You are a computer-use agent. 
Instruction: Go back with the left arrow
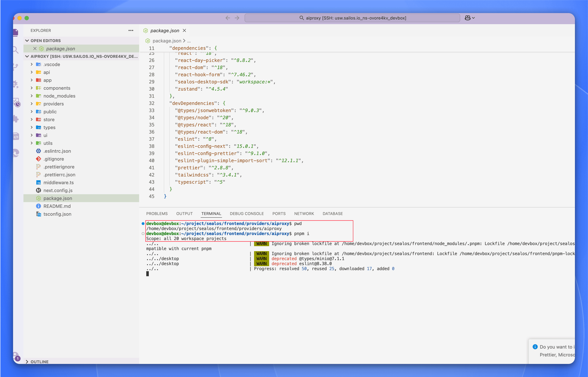point(228,18)
